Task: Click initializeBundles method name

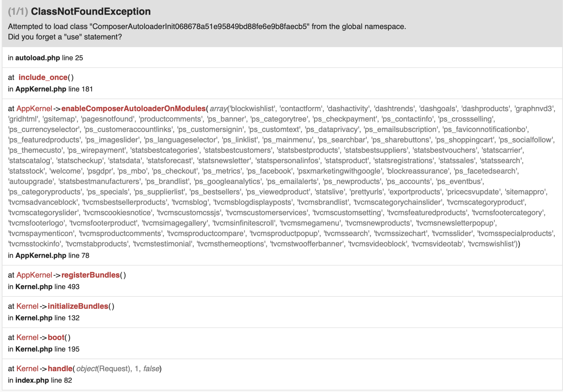Action: (78, 306)
